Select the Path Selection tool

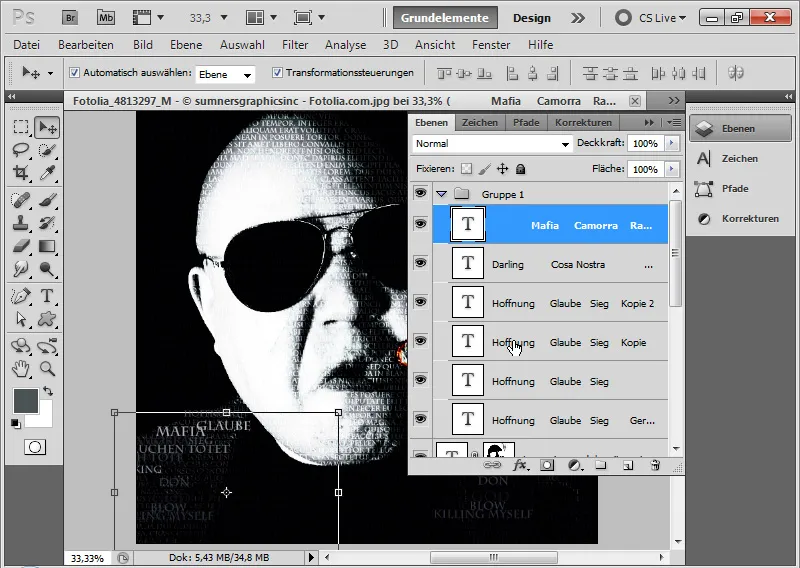pos(21,319)
